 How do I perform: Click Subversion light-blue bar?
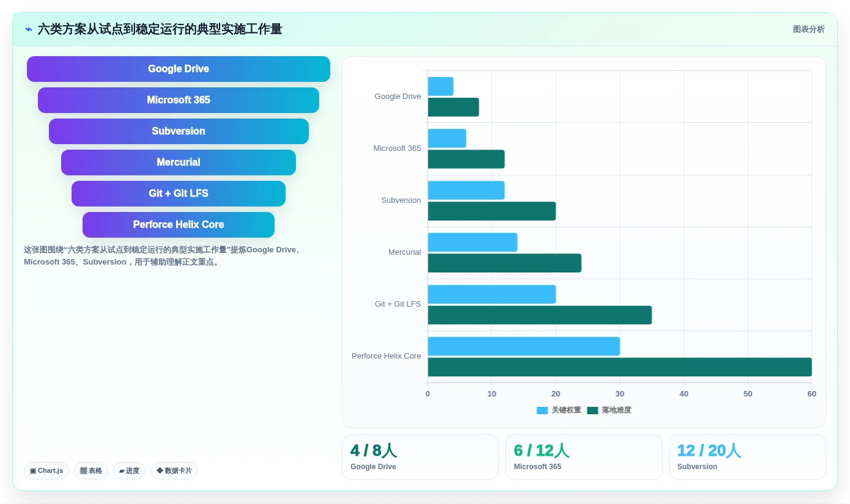(x=466, y=190)
